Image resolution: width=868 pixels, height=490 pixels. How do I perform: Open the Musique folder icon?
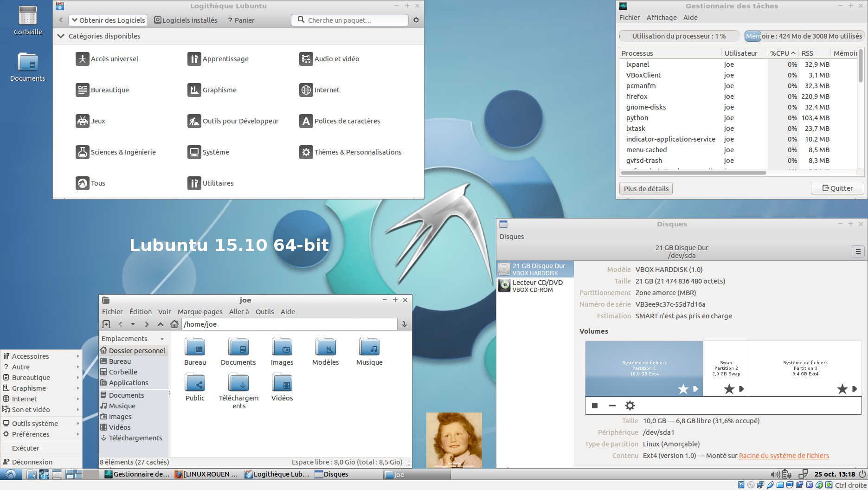pos(369,352)
